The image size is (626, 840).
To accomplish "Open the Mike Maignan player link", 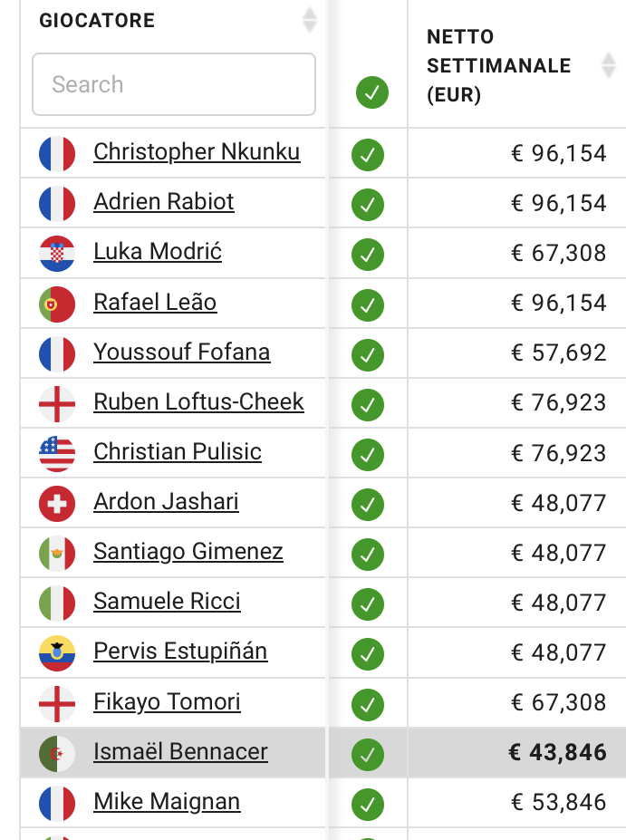I will 167,803.
